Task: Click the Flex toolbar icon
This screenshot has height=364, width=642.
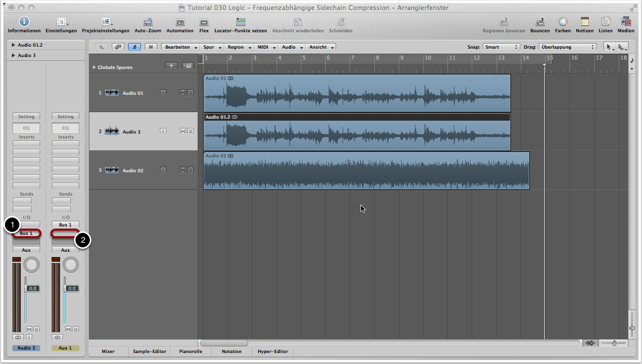Action: (204, 22)
